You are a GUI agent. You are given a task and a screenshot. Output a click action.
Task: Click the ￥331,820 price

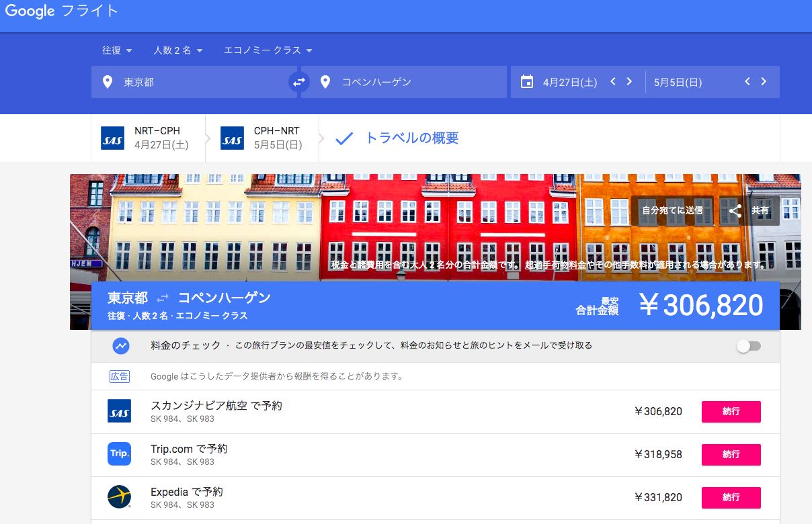click(x=658, y=498)
